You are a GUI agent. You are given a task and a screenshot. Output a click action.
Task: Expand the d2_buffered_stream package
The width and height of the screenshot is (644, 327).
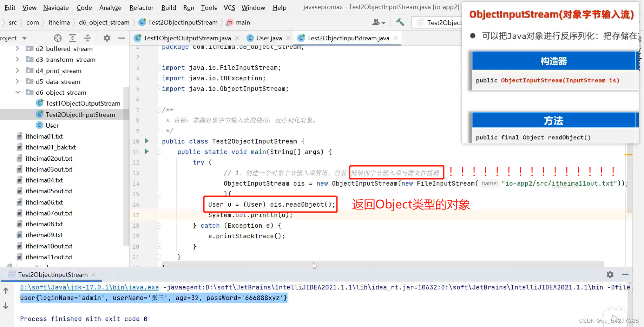point(17,48)
